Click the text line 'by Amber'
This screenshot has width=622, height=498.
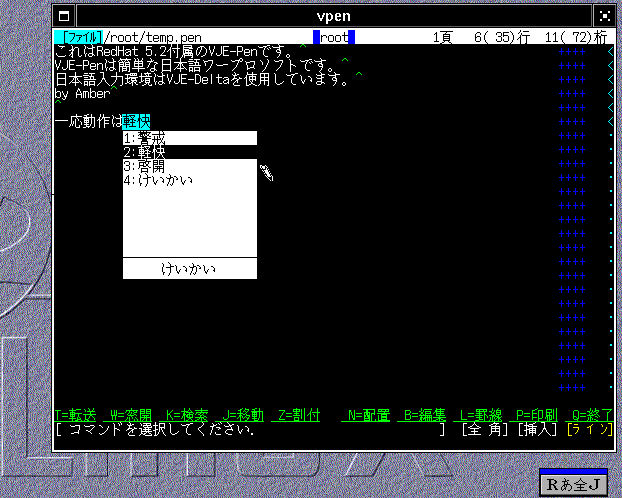click(83, 94)
